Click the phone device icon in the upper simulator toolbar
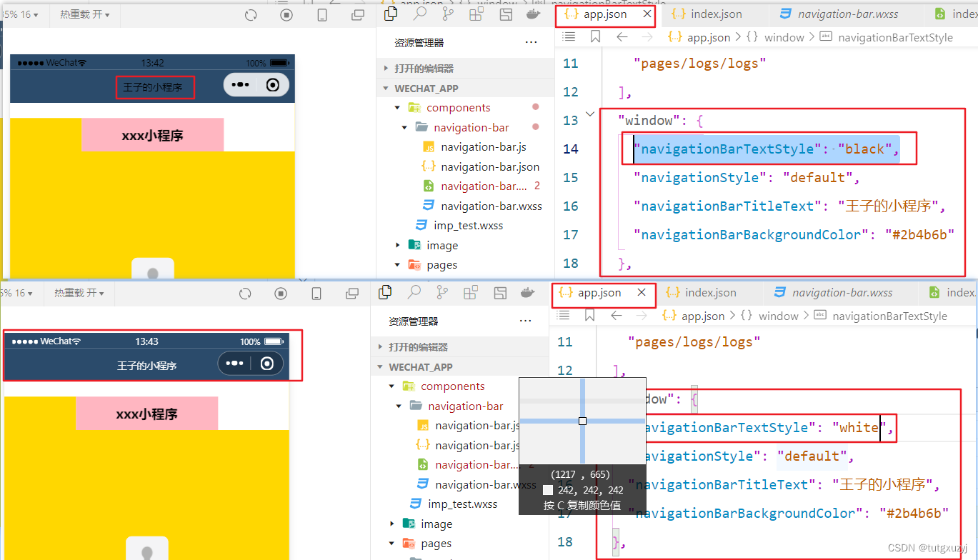978x560 pixels. 322,14
